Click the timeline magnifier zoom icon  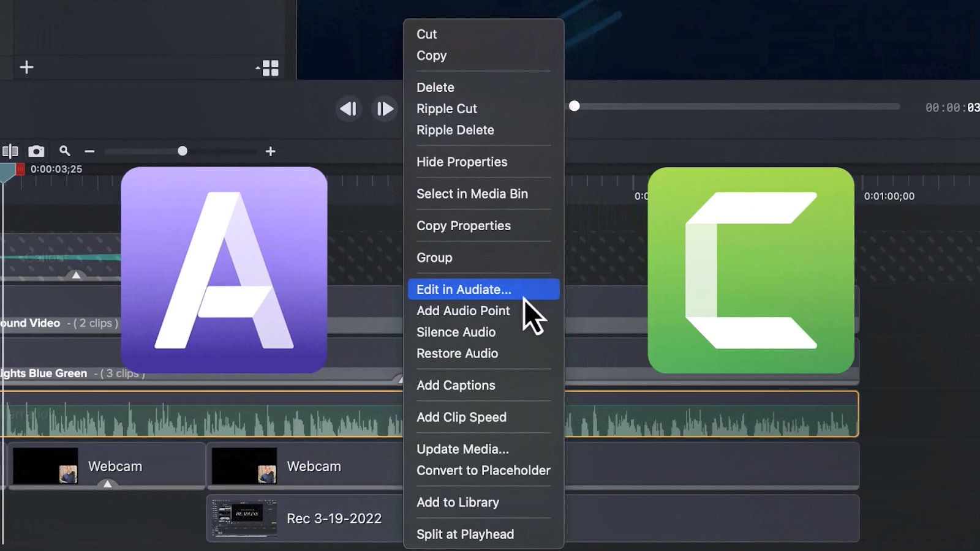(64, 151)
